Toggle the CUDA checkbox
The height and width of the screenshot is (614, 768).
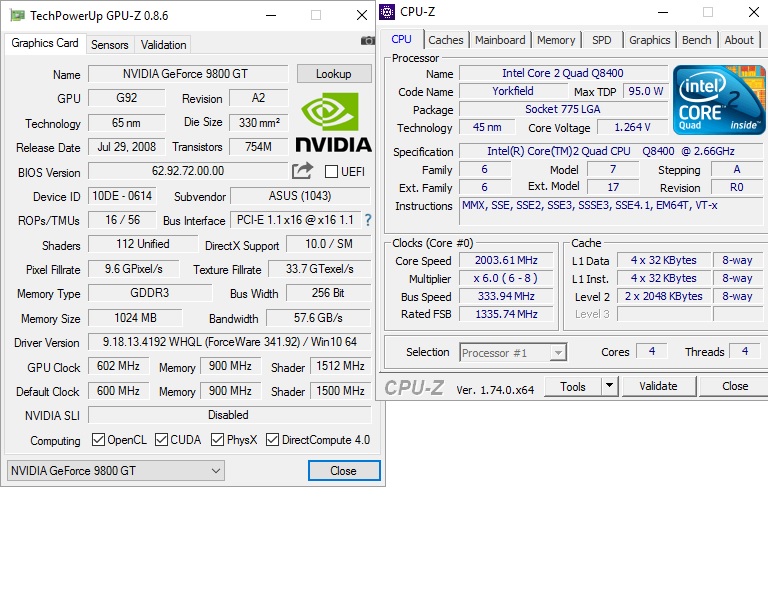(161, 440)
